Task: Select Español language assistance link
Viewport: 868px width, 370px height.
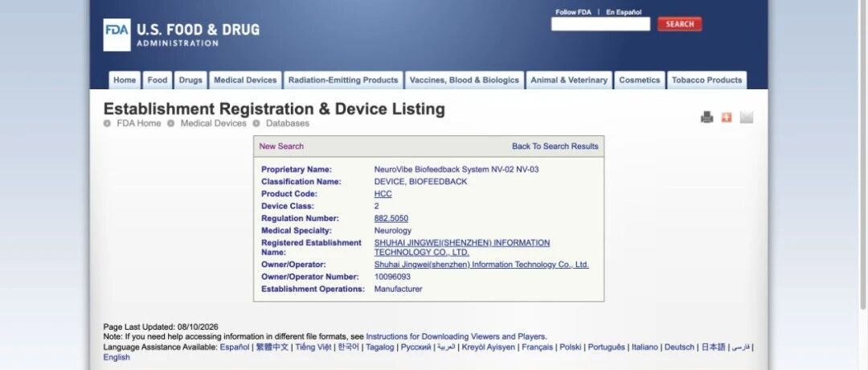Action: click(235, 347)
